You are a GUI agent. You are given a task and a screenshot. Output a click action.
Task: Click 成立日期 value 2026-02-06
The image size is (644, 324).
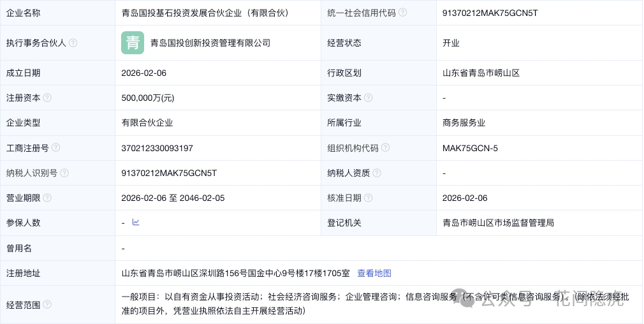pyautogui.click(x=143, y=73)
